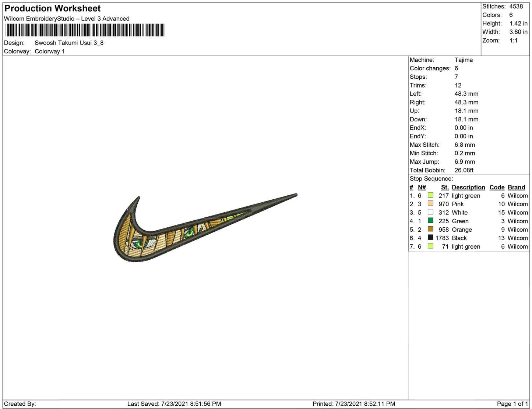Select the Black thread color swatch
The image size is (532, 409).
click(430, 238)
